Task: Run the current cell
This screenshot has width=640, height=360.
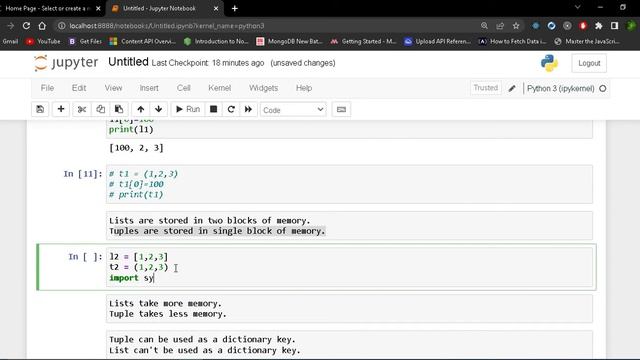Action: point(188,109)
